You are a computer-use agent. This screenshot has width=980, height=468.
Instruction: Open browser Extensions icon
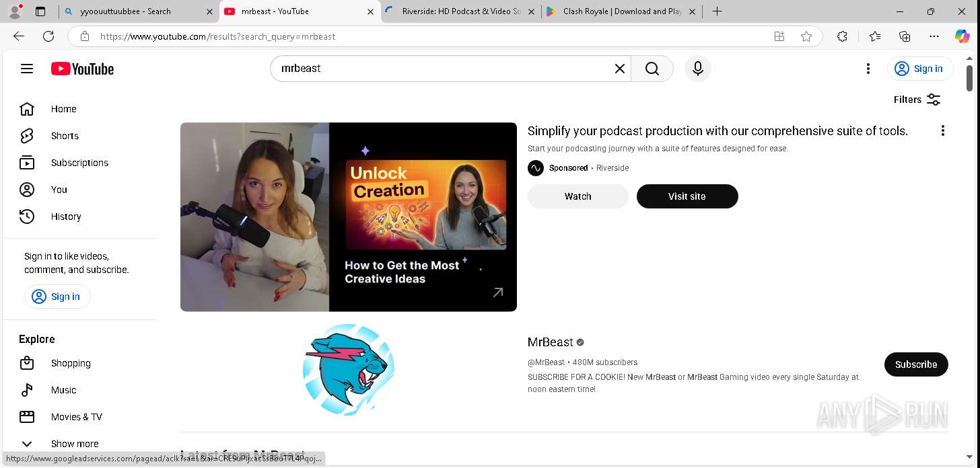pos(842,36)
